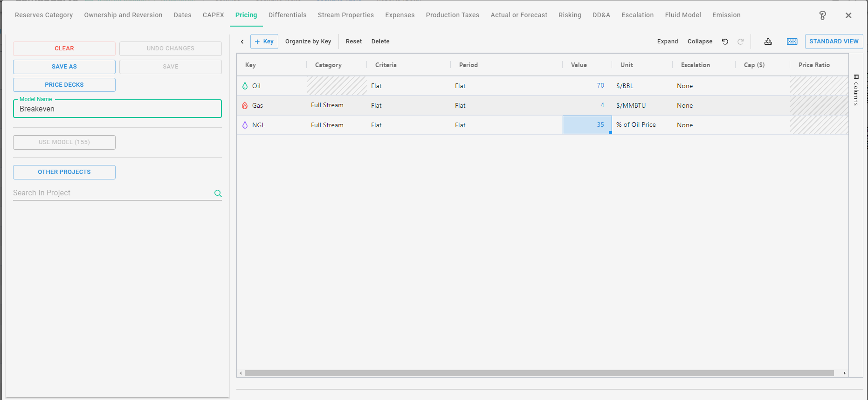This screenshot has width=868, height=400.
Task: Open the keyboard shortcuts icon
Action: [792, 41]
